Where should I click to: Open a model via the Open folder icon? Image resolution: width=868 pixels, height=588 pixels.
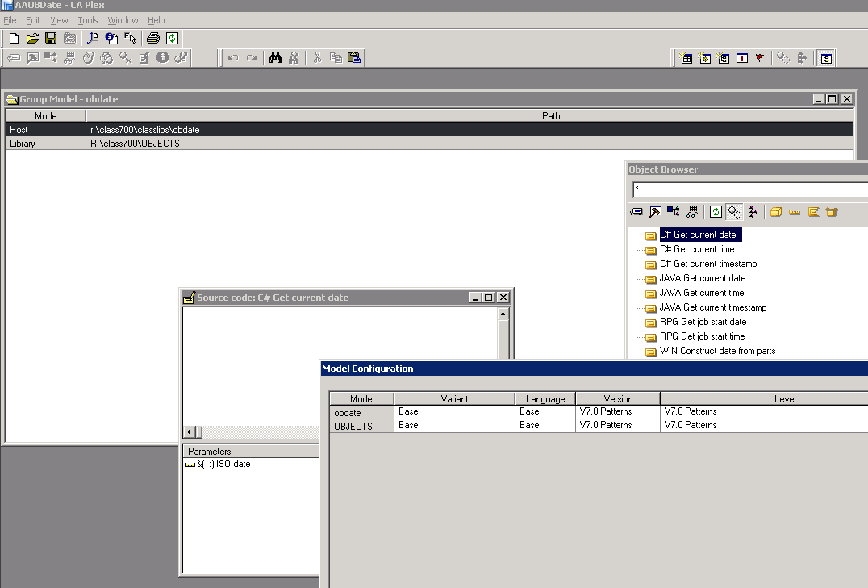(x=32, y=38)
